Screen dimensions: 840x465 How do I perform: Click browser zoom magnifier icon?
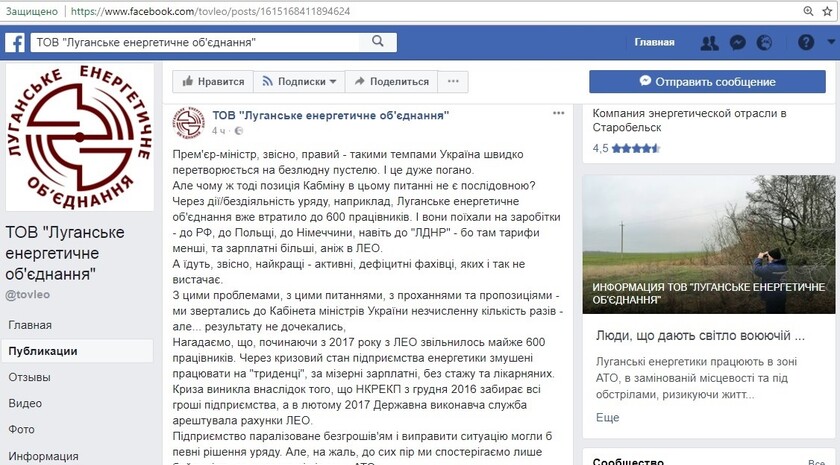tap(808, 11)
